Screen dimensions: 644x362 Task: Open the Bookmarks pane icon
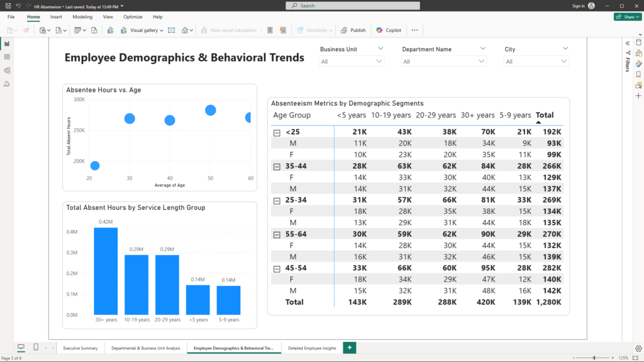point(638,74)
